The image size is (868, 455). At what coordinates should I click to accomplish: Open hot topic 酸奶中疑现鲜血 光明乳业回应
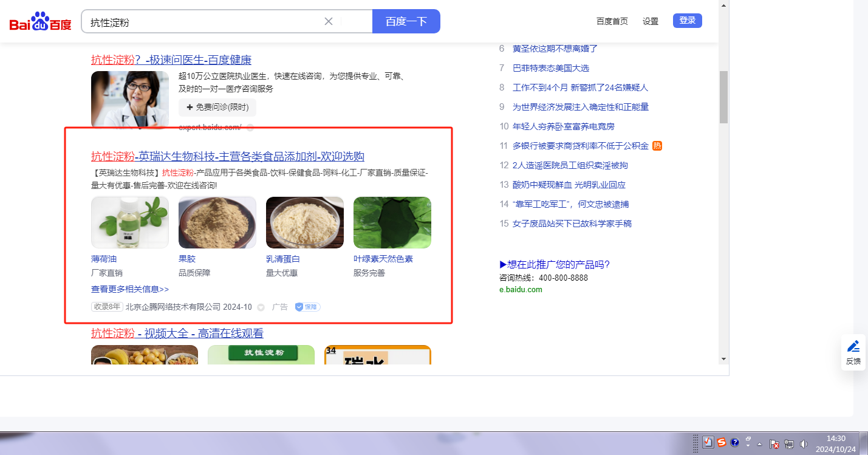pos(569,185)
